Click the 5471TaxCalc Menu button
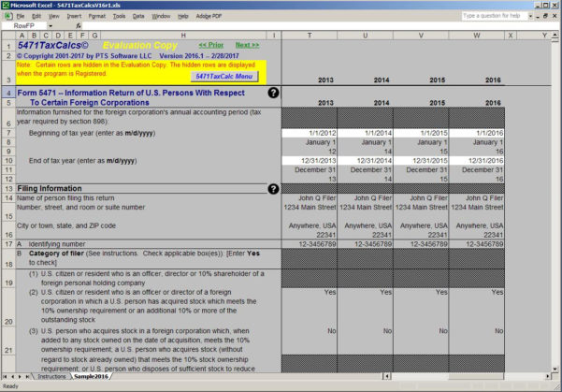The image size is (562, 392). [223, 76]
